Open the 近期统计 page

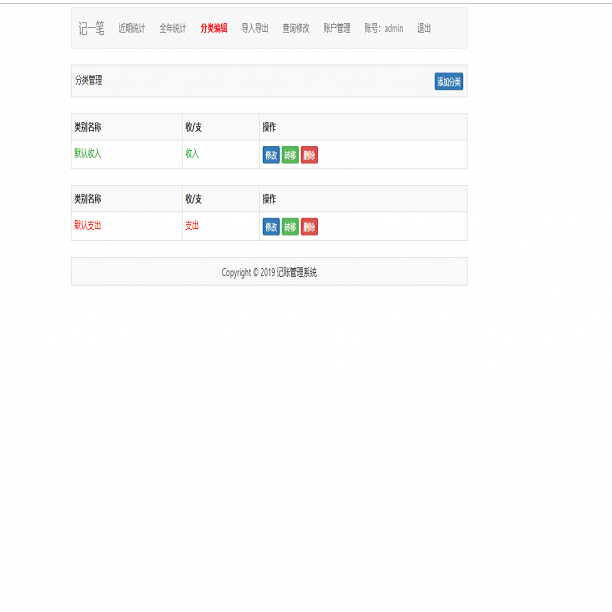point(132,28)
